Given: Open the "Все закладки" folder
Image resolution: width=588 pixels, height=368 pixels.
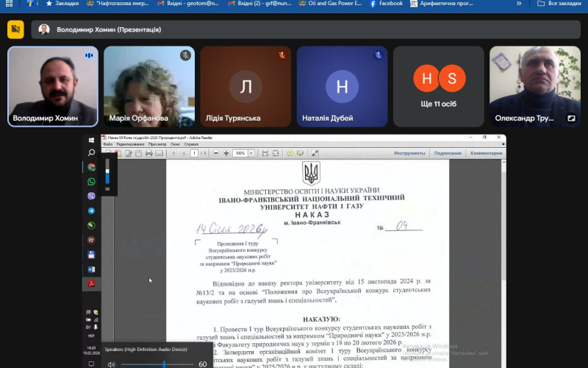Looking at the screenshot, I should [x=559, y=4].
